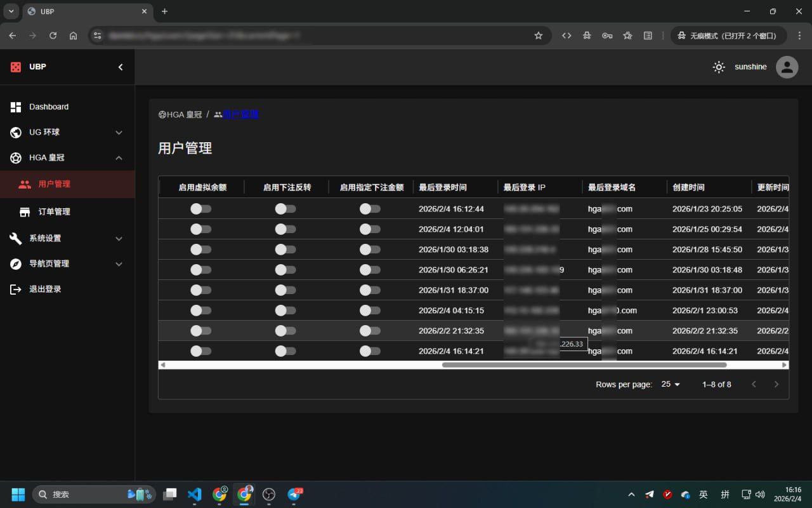Enable 启用虚拟余额 for the first row
Screen dimensions: 812x508
click(x=201, y=208)
